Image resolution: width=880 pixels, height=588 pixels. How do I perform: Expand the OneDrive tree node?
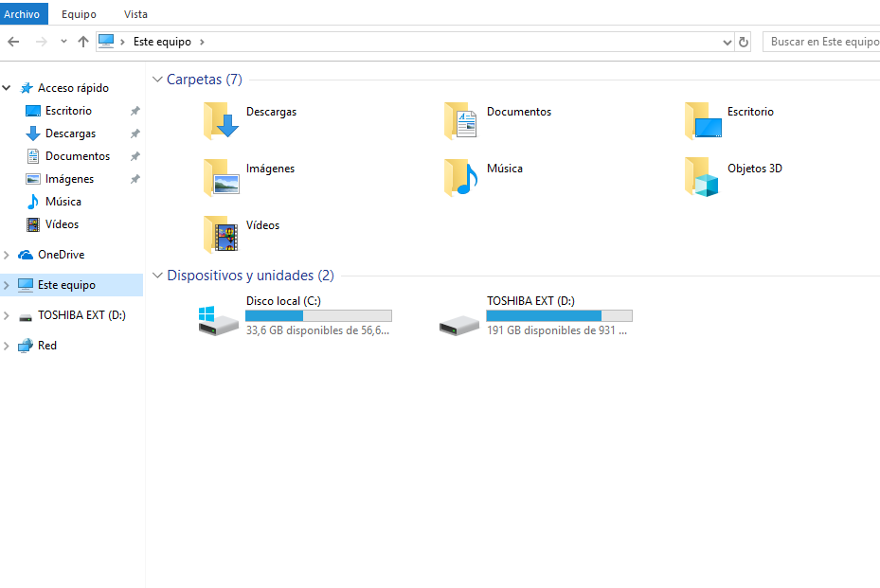click(x=7, y=255)
